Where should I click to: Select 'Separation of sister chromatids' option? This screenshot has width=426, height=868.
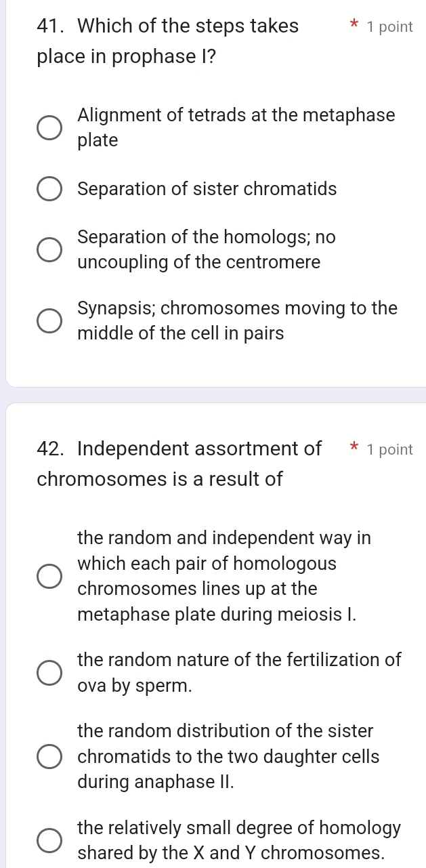[x=48, y=189]
